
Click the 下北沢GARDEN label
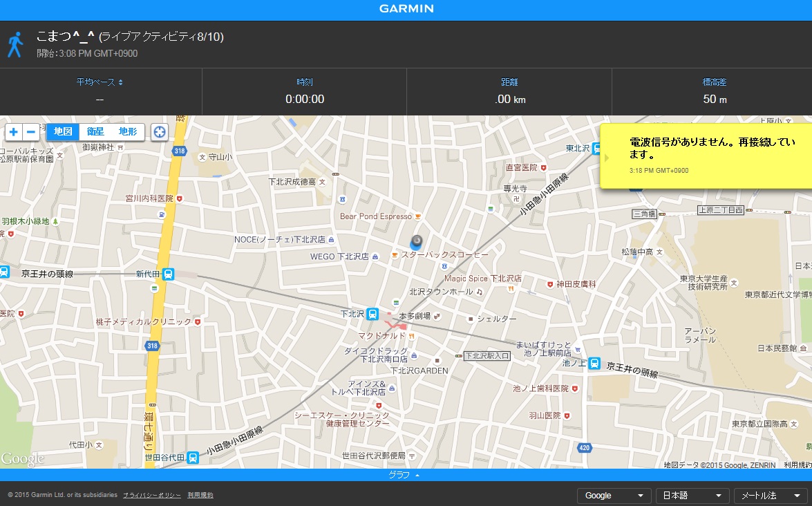coord(419,371)
